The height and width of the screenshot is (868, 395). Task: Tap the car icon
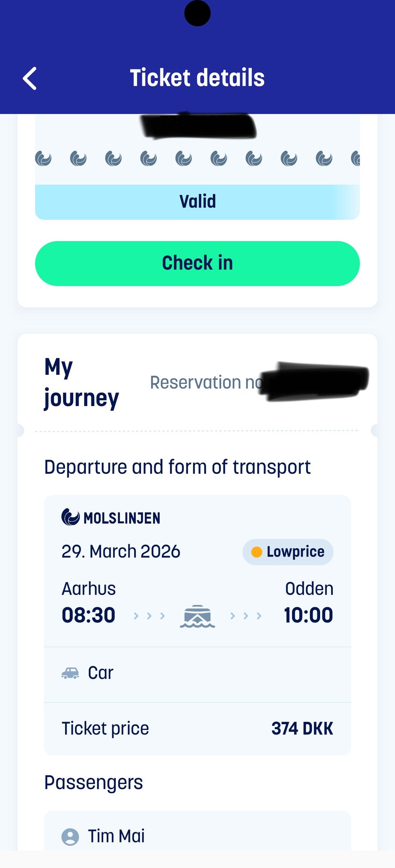[70, 673]
